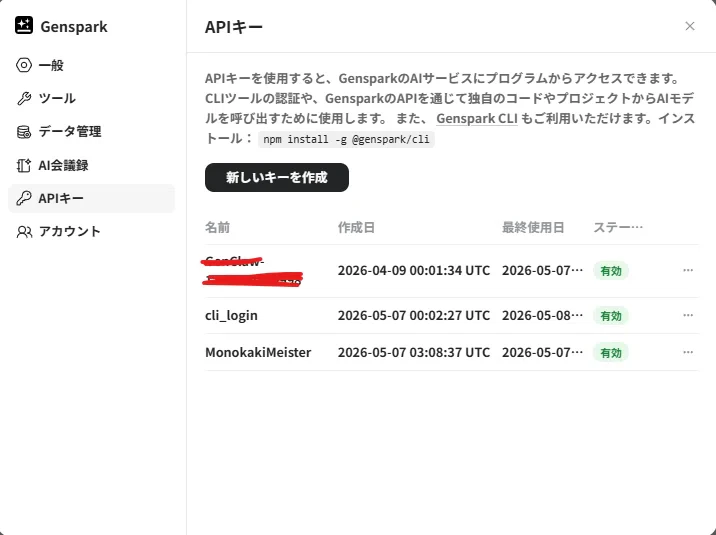Click the アカウント people icon

pos(24,231)
